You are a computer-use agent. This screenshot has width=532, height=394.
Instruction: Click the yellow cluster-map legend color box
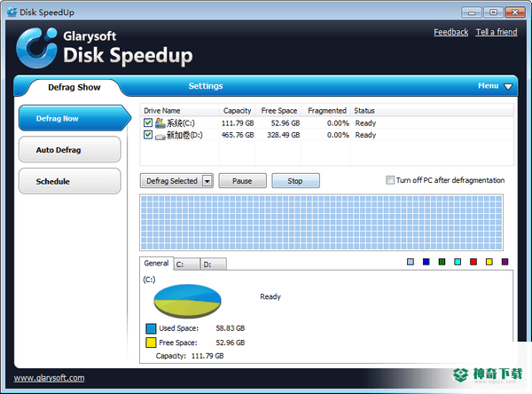pos(489,262)
